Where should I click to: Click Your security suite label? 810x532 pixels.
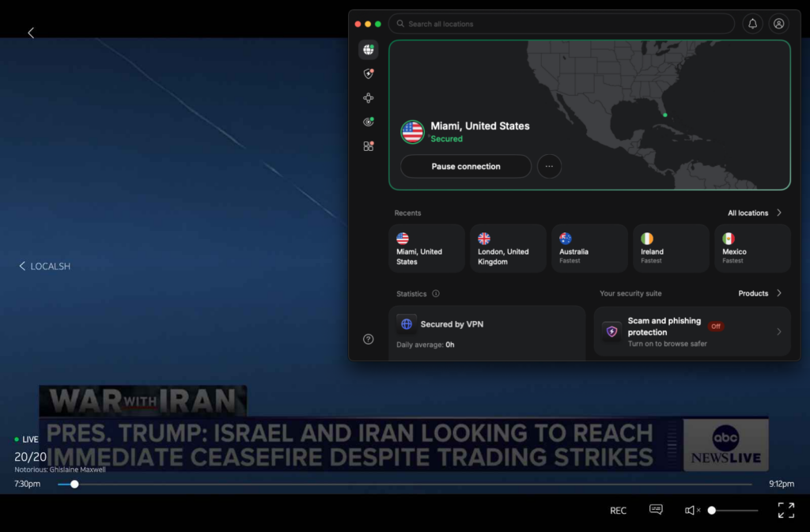[630, 293]
